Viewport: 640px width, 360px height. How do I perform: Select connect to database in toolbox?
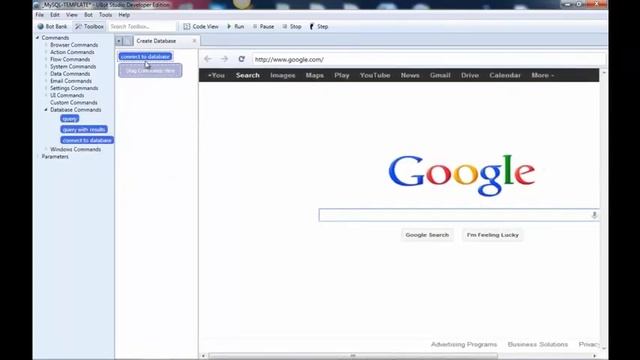(x=87, y=140)
